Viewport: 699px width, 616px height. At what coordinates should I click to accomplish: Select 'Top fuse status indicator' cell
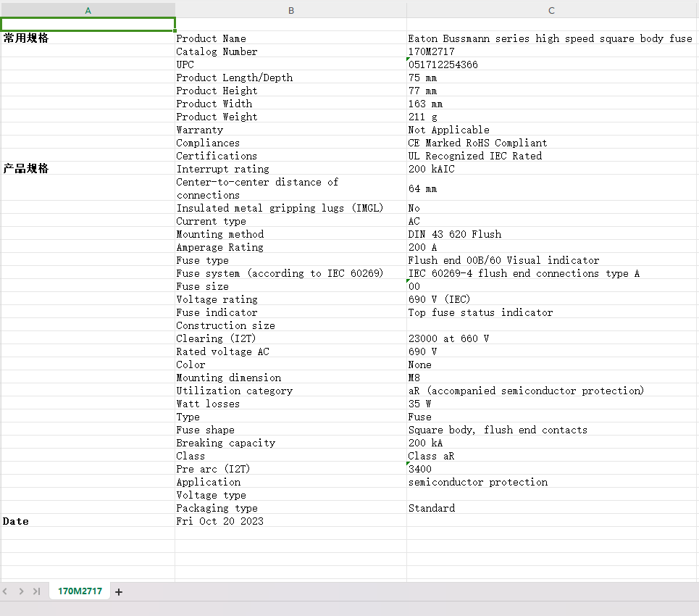coord(552,312)
